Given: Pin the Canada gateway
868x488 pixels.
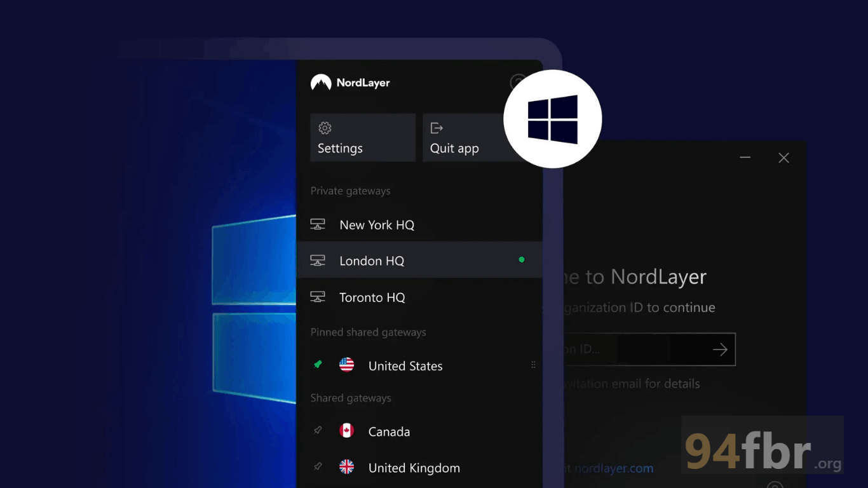Looking at the screenshot, I should [x=318, y=430].
